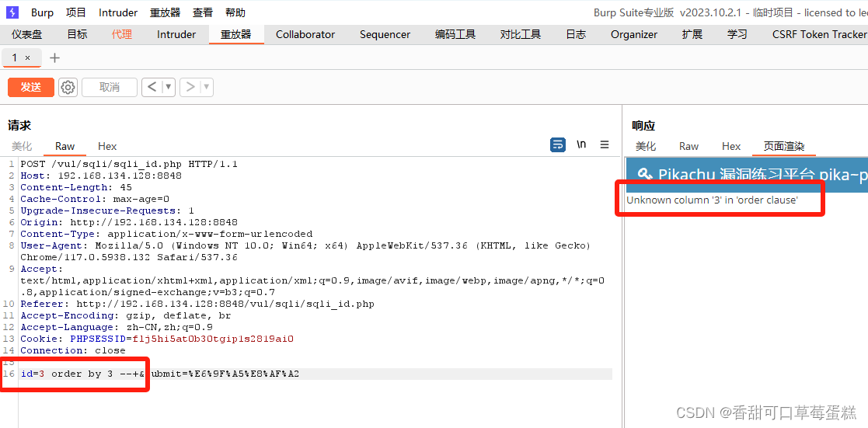
Task: Click the User-Agent header line
Action: point(305,252)
